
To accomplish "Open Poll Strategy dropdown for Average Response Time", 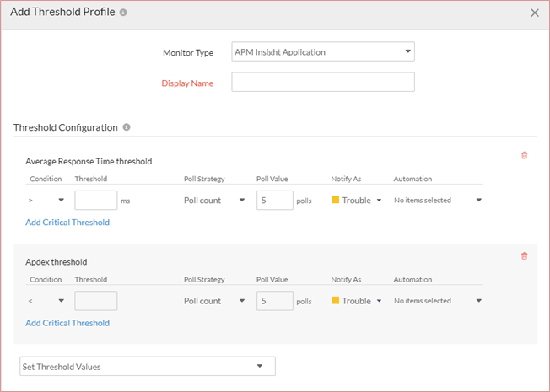I will tap(214, 200).
